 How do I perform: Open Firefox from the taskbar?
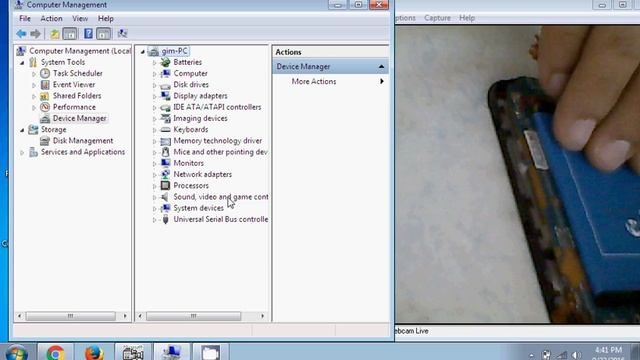pos(94,352)
